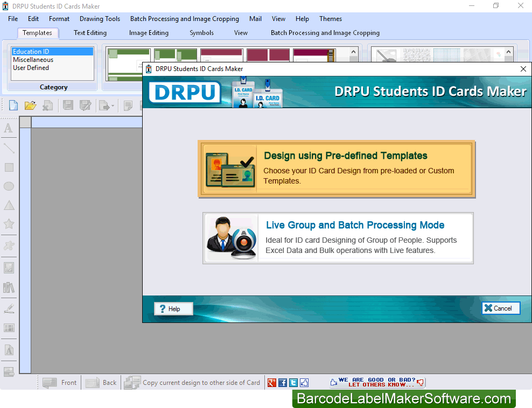Click the page lines icon in main toolbar
The width and height of the screenshot is (532, 408).
(128, 106)
